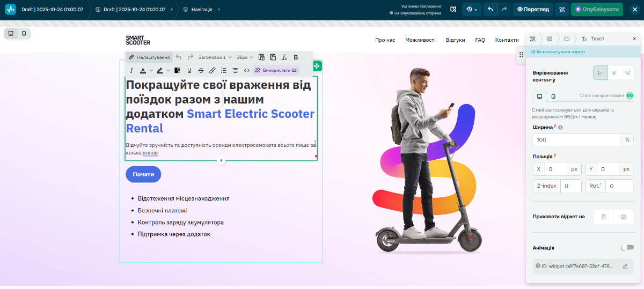Switch canvas to mobile view
Screen dimensions: 644x289
coord(24,33)
